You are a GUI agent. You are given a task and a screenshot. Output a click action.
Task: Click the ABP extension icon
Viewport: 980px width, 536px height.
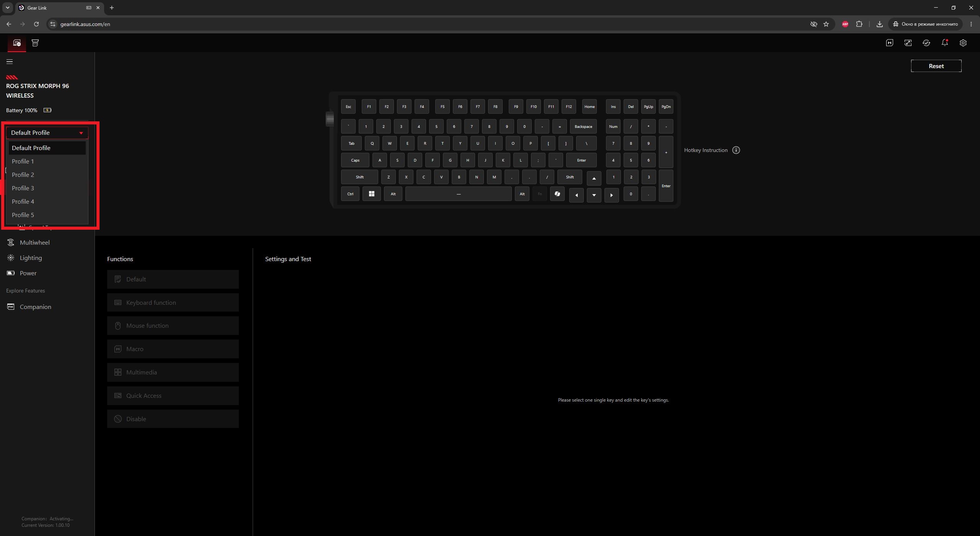point(845,24)
